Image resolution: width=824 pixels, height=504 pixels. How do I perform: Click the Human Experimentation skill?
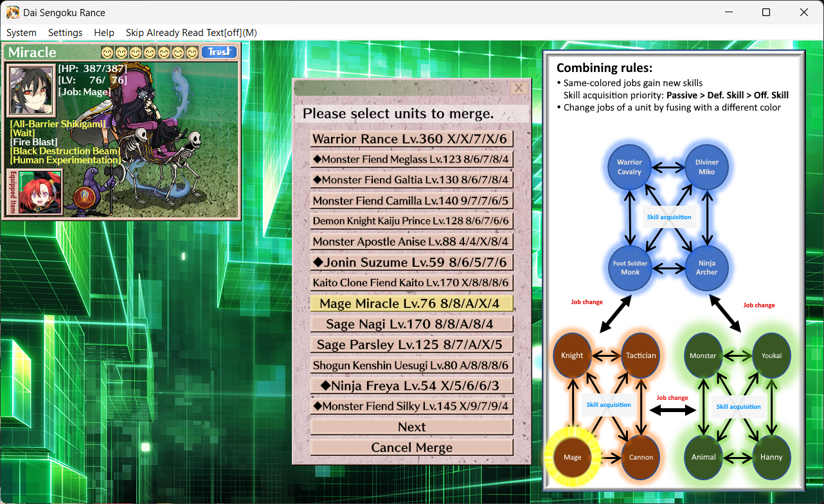66,160
